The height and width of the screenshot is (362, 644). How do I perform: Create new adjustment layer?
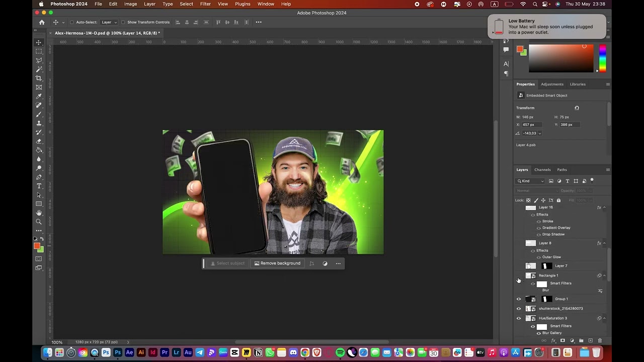(572, 341)
